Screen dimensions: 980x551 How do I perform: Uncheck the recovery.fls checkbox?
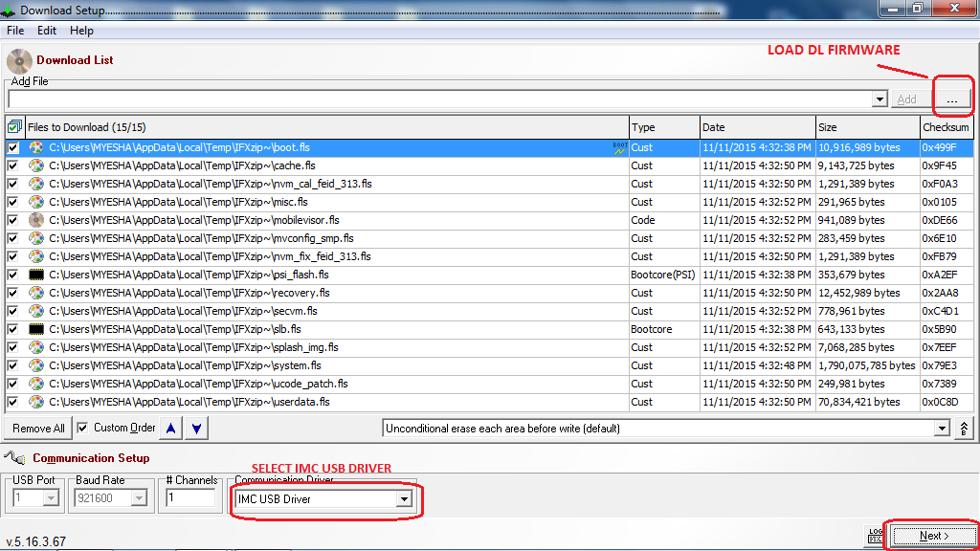point(12,293)
